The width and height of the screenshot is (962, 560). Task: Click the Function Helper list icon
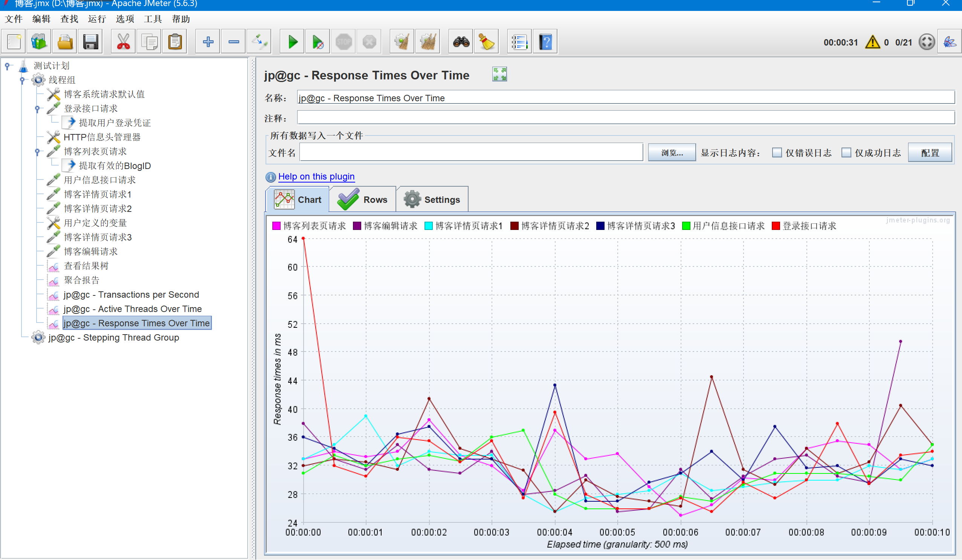(x=519, y=41)
